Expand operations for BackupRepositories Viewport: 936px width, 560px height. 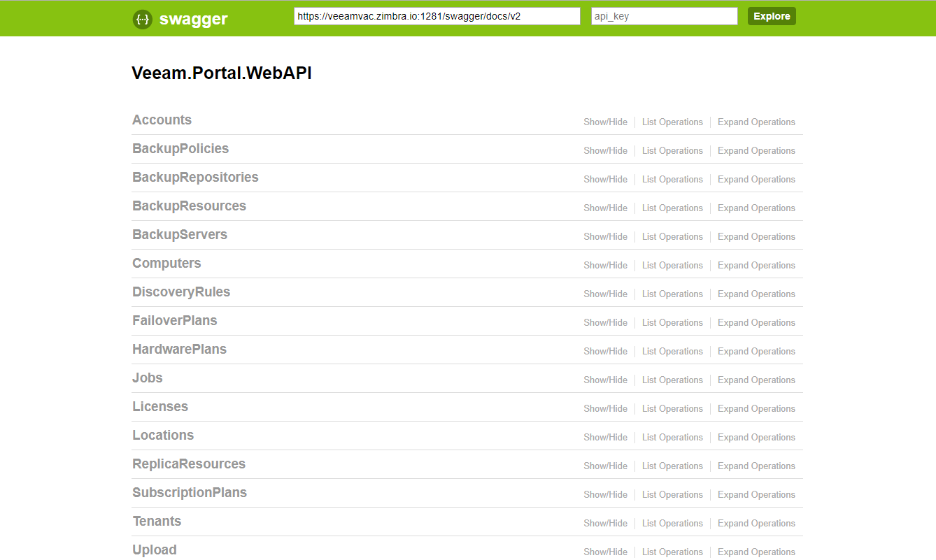756,180
